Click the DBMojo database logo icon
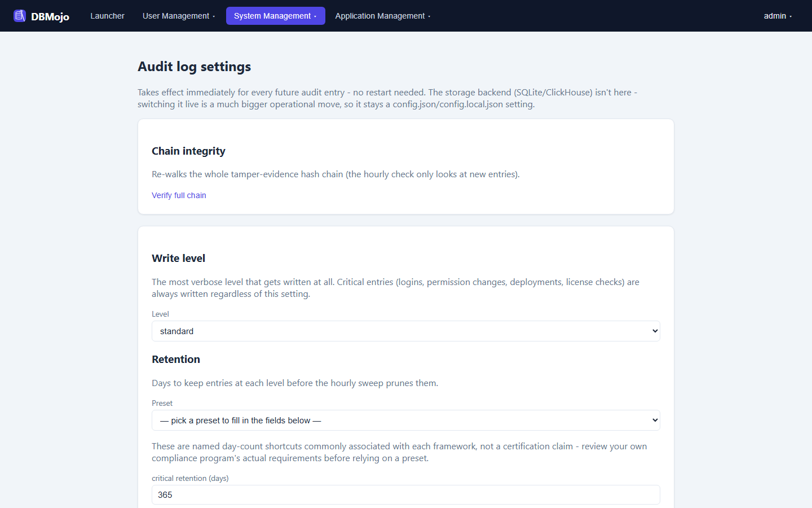This screenshot has height=508, width=812. tap(20, 16)
